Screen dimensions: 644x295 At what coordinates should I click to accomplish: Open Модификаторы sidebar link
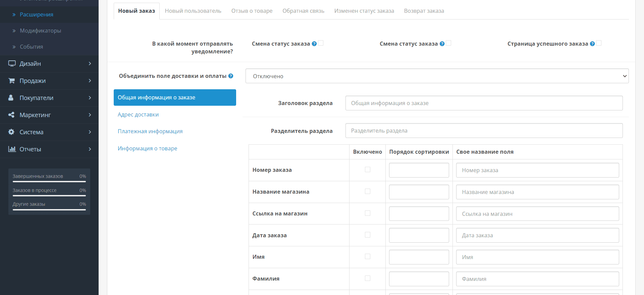[x=41, y=31]
